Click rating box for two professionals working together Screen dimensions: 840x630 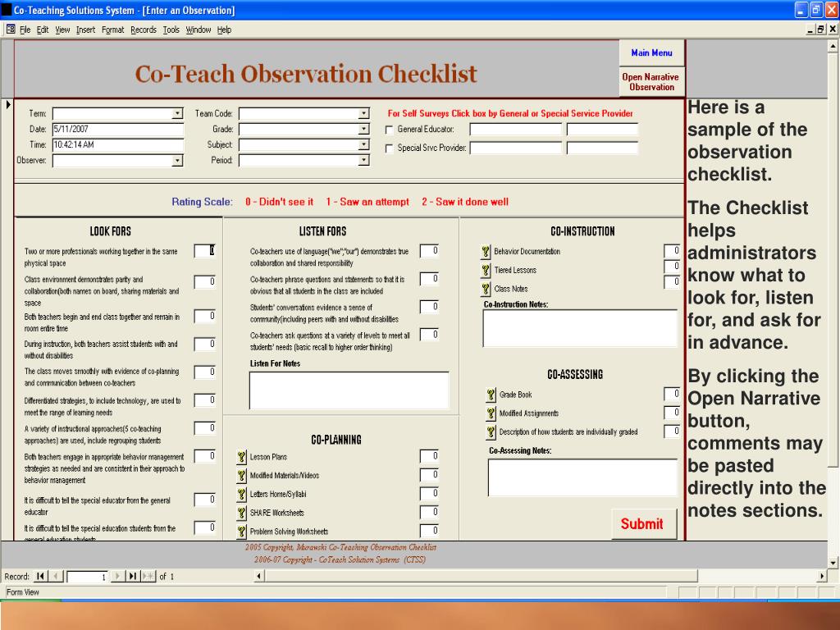point(205,251)
